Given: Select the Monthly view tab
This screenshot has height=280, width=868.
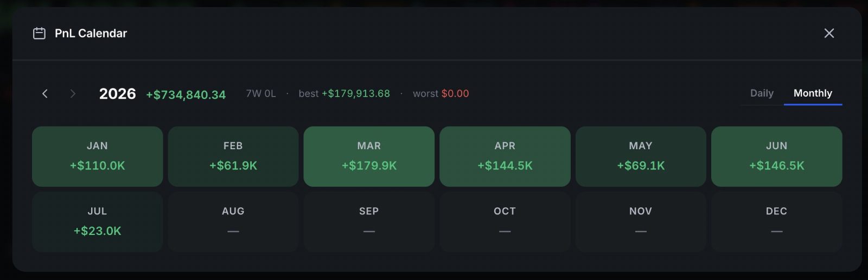Looking at the screenshot, I should coord(813,93).
